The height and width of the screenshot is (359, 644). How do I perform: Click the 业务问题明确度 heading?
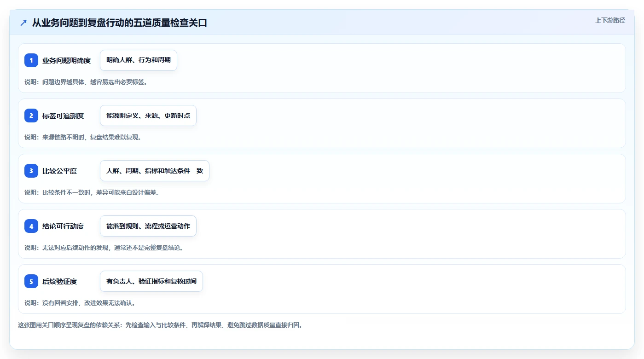(x=66, y=60)
